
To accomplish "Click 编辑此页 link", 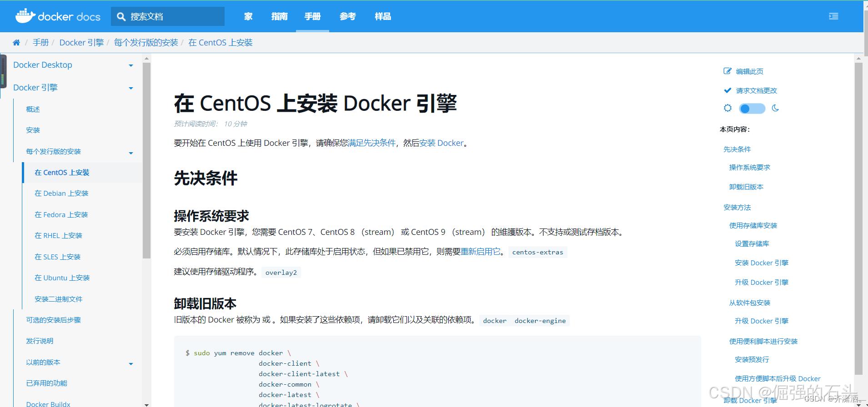I will click(750, 71).
